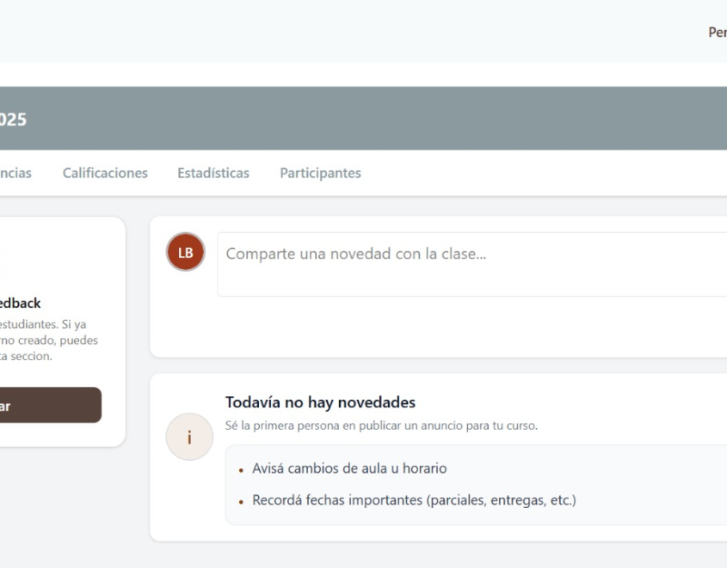Click the 'Per' link in the top bar
727x588 pixels.
tap(717, 32)
